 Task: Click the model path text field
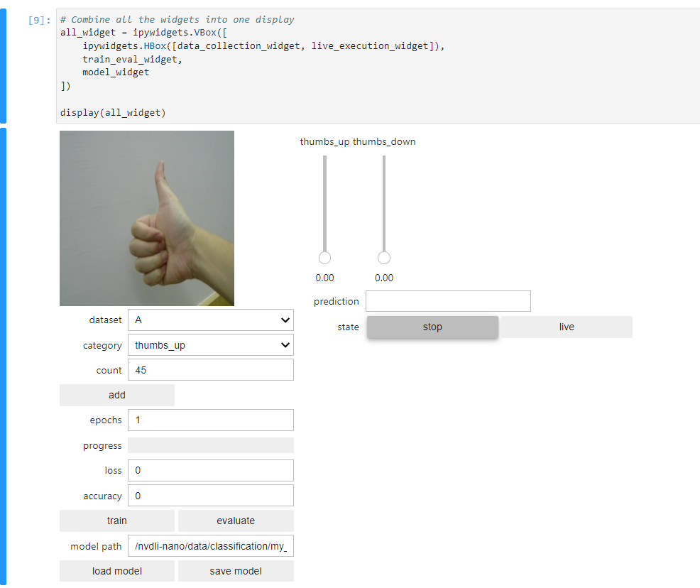211,545
